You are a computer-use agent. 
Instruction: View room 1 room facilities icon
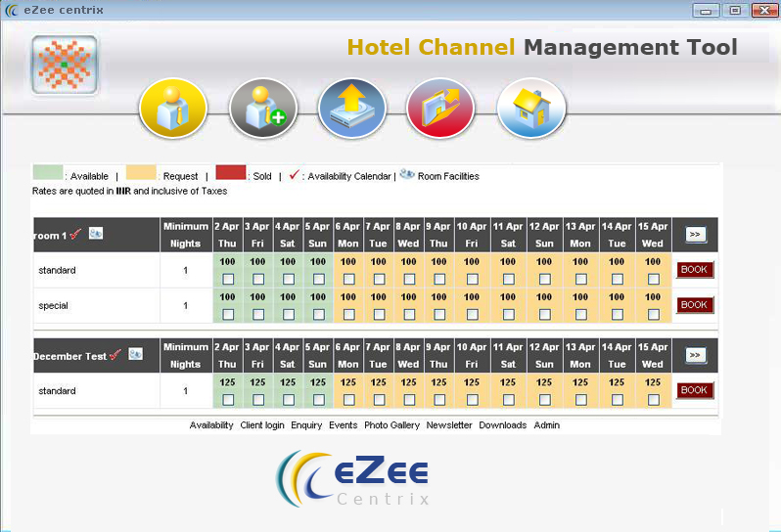[96, 233]
